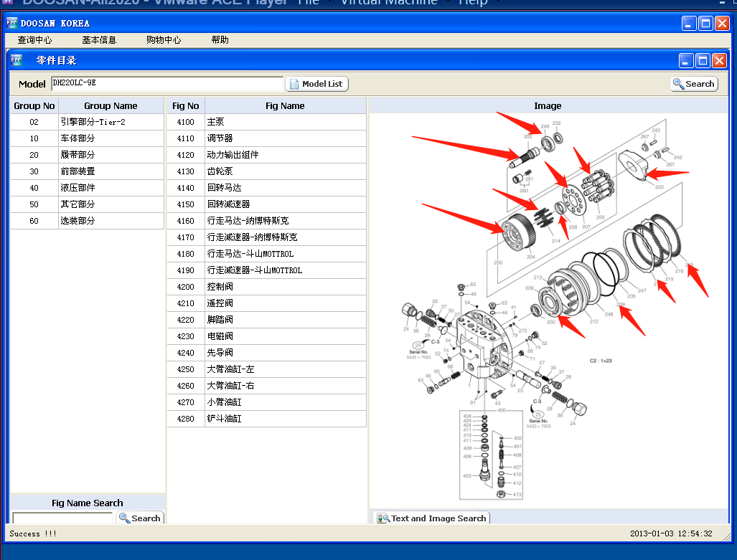Click the DOOSAN KOREA window icon

[11, 23]
